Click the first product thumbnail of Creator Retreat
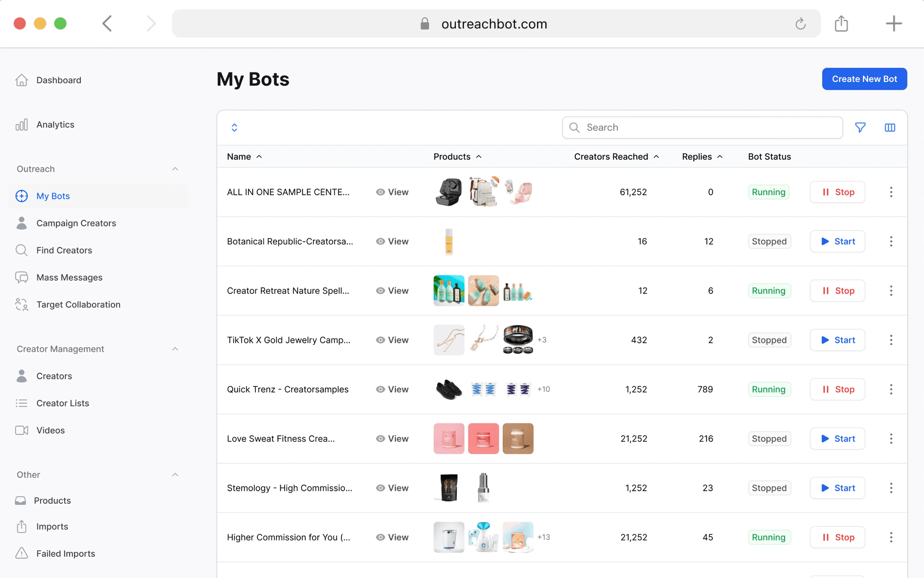924x578 pixels. [x=449, y=291]
